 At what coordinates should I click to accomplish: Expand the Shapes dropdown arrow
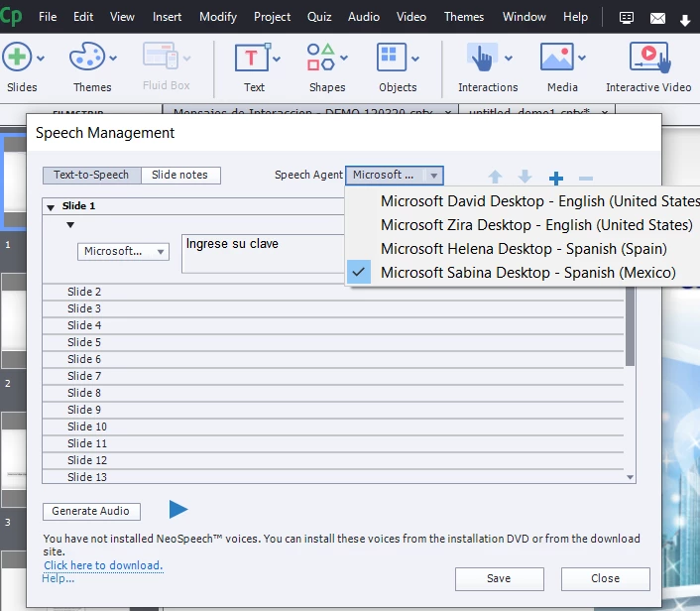(344, 59)
